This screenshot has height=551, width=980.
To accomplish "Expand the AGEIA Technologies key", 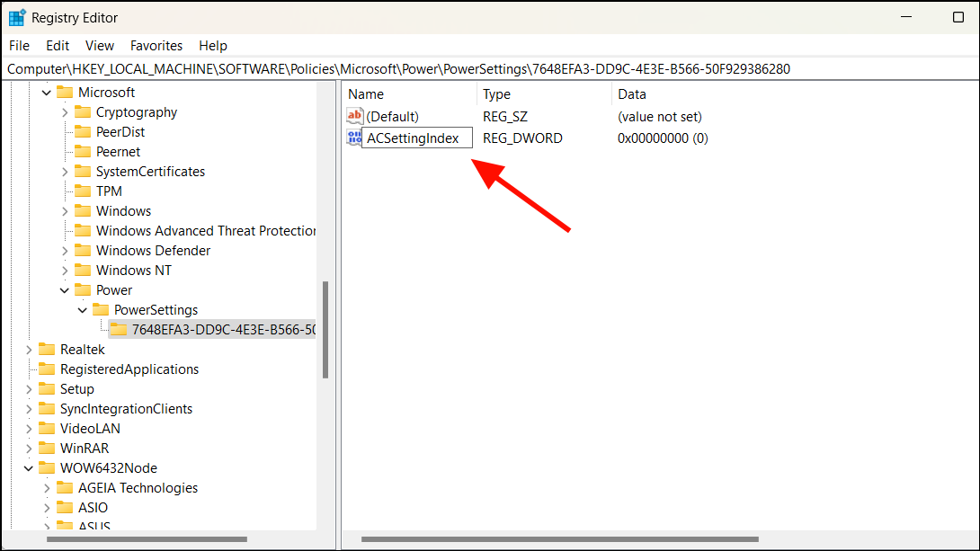I will click(47, 488).
